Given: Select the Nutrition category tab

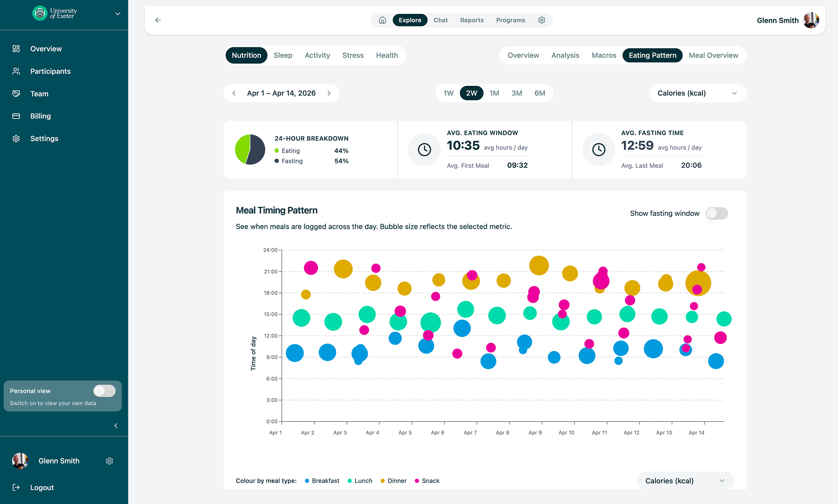Looking at the screenshot, I should pos(247,55).
